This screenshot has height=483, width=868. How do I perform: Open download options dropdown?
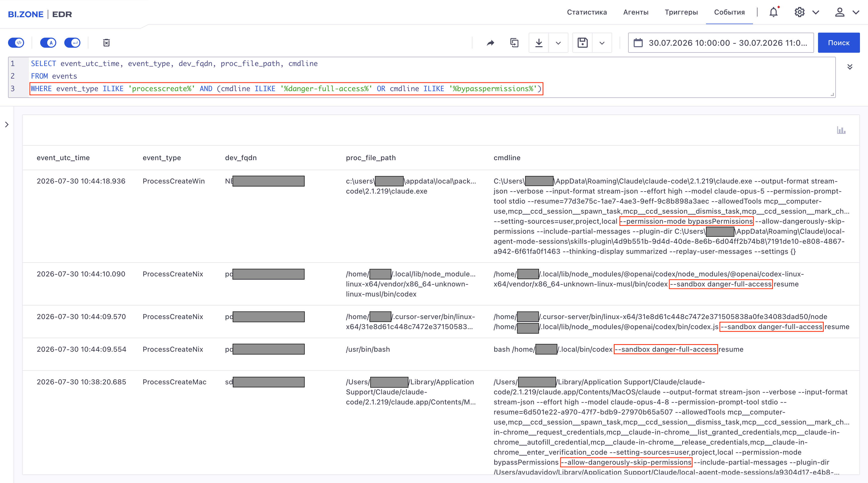coord(558,43)
